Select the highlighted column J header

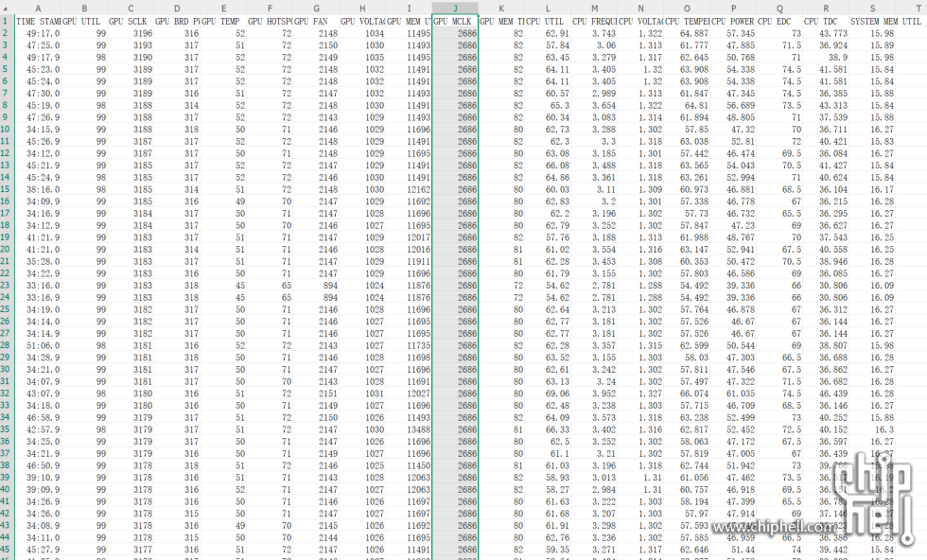[x=455, y=9]
